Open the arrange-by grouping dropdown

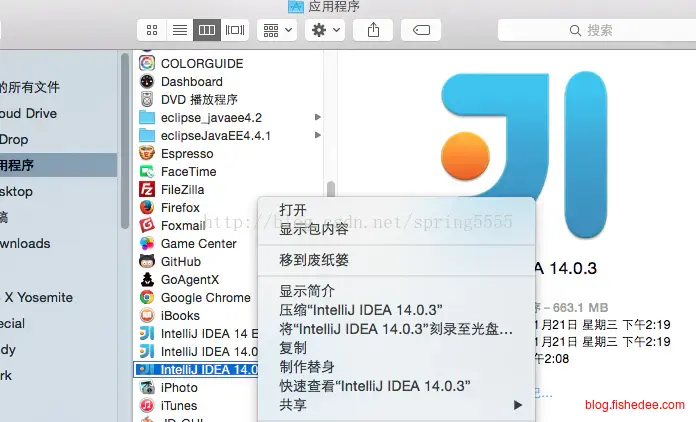276,30
